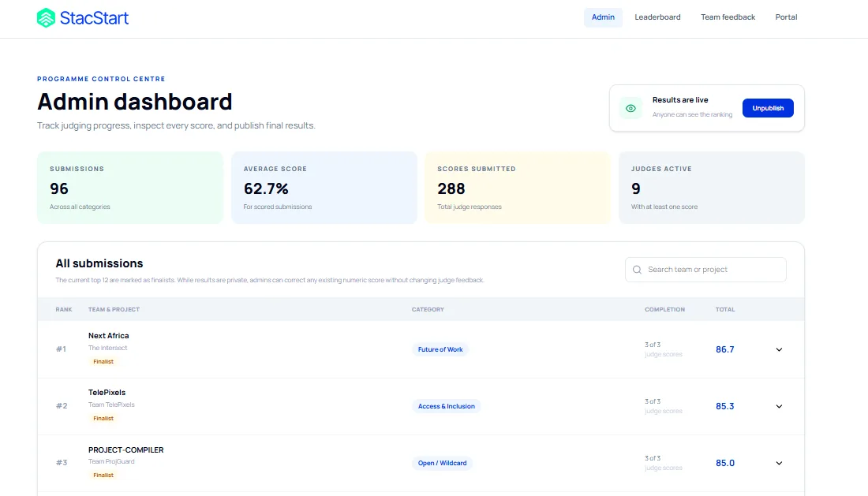Click the Finalist badge under PROJECT-COMPILER

(x=103, y=475)
